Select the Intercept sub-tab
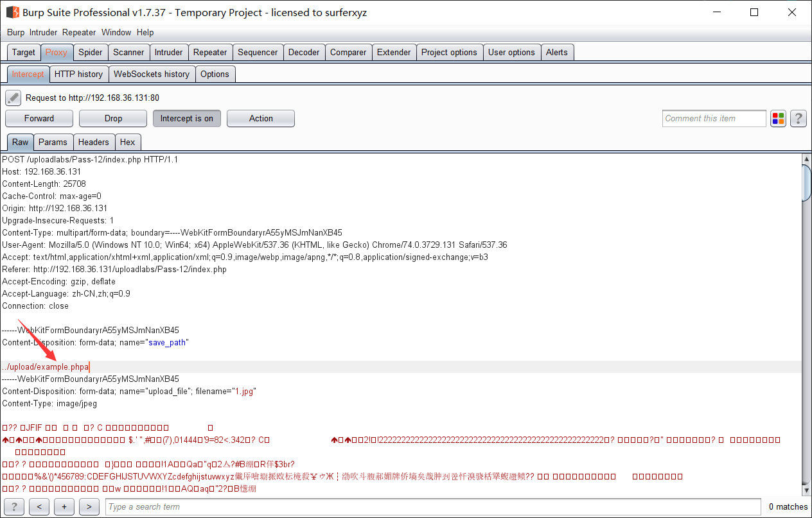 click(x=28, y=74)
